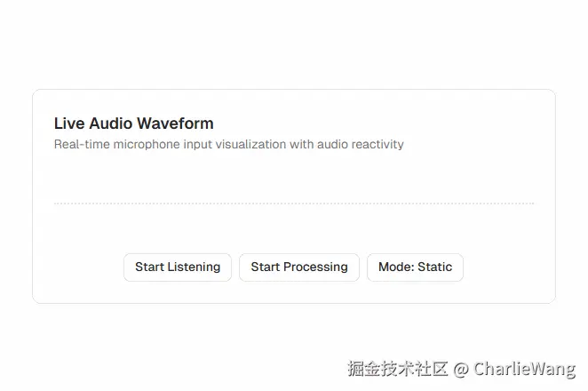The image size is (588, 391).
Task: Click the right end of dotted waveform
Action: pyautogui.click(x=533, y=203)
